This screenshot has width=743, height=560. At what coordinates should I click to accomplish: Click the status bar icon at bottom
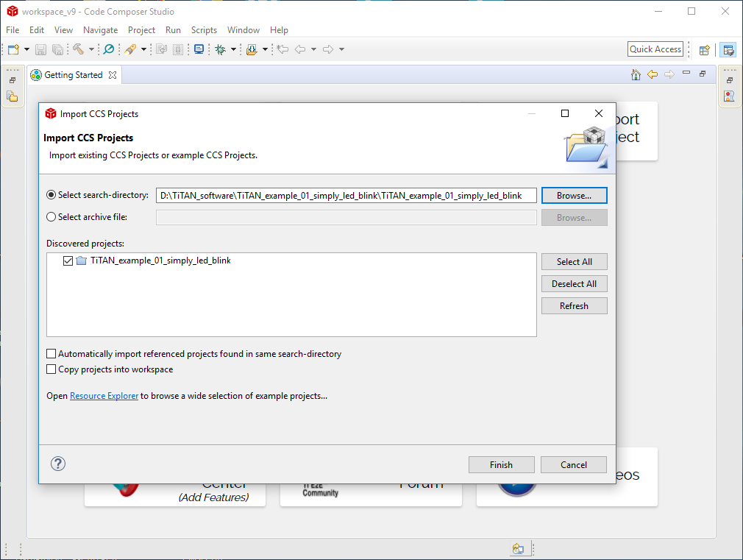(x=518, y=549)
